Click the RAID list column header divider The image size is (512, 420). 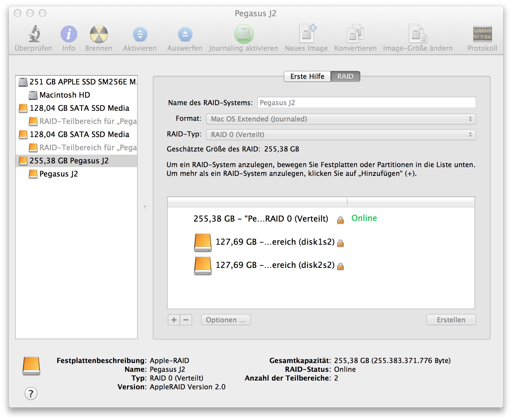coord(347,202)
